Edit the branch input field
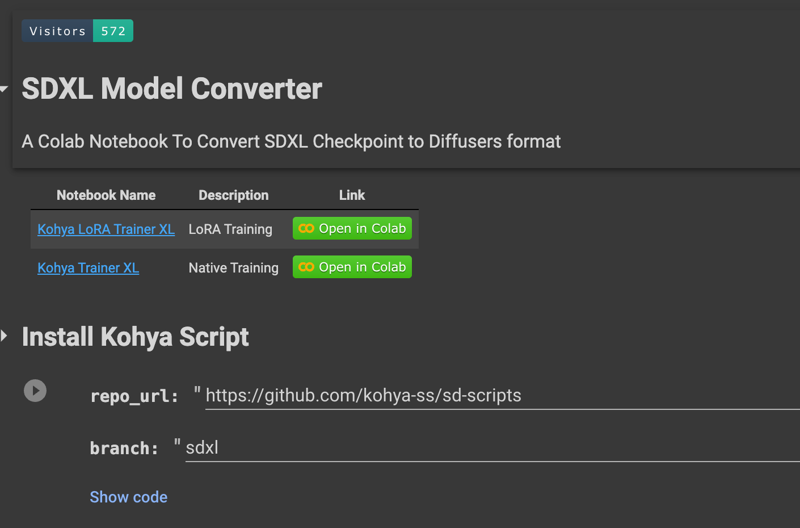This screenshot has height=528, width=800. pyautogui.click(x=492, y=448)
